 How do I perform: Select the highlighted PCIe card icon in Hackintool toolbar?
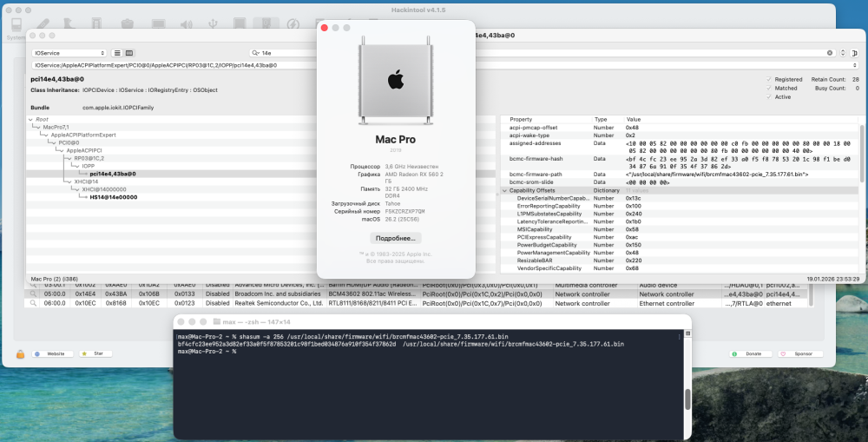point(266,23)
